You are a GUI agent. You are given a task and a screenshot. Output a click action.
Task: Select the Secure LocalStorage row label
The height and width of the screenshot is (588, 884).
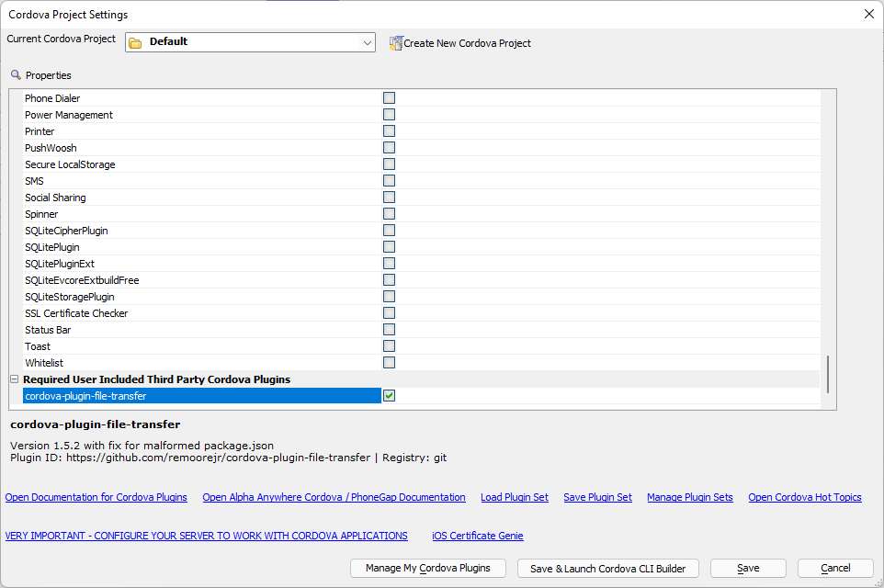pos(70,164)
